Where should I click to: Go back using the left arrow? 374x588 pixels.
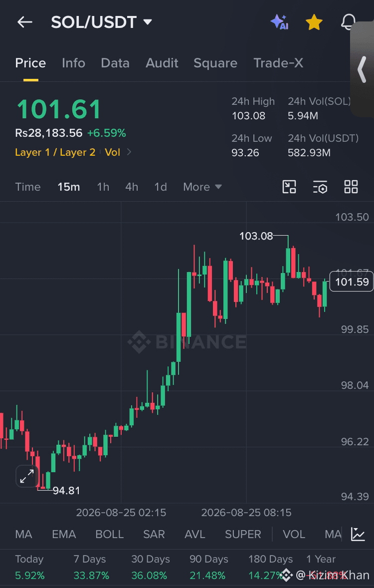(x=25, y=22)
